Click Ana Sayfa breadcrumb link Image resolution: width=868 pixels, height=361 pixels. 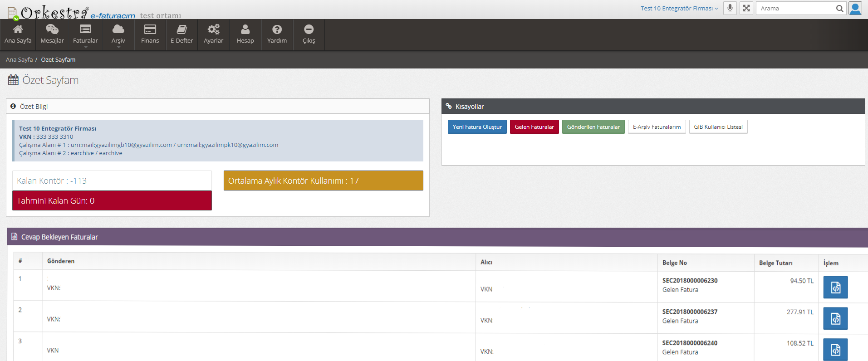pos(19,59)
